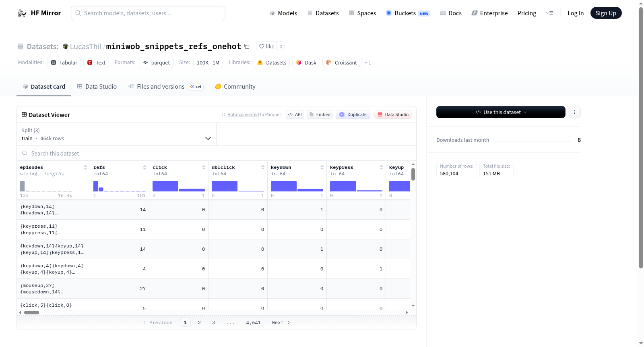Open the Datasets menu item
Viewport: 644px width, 347px height.
323,13
